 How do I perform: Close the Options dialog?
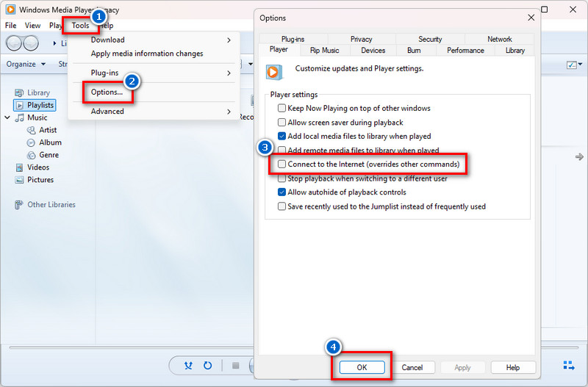pos(531,18)
